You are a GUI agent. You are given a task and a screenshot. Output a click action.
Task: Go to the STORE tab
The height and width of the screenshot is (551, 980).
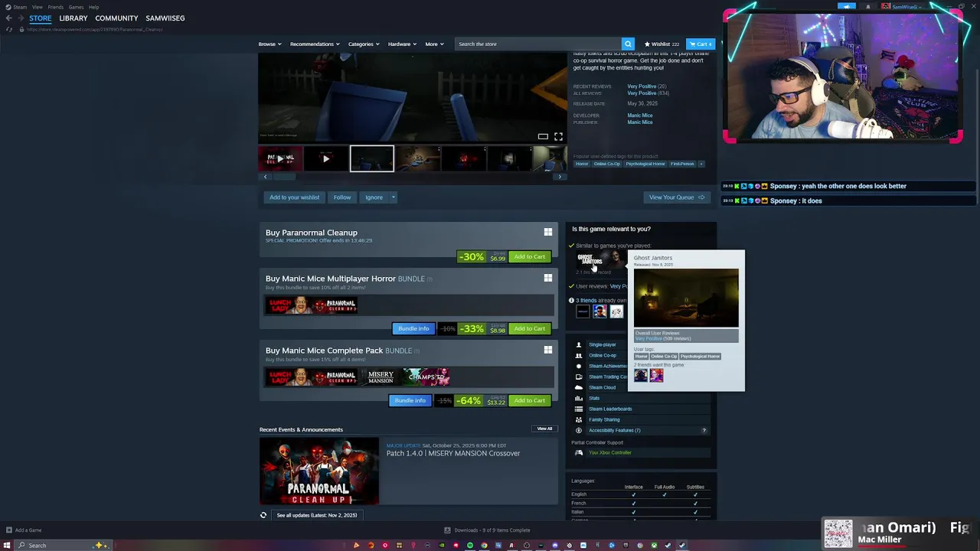[41, 18]
